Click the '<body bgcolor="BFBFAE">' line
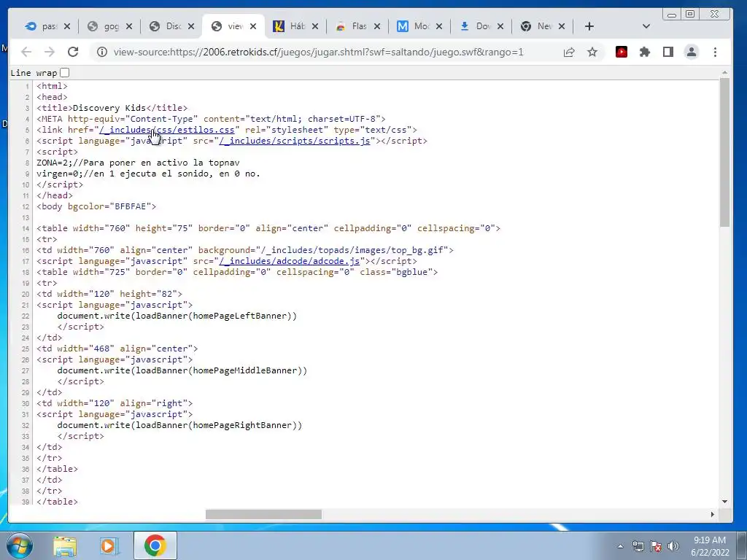This screenshot has height=560, width=747. pyautogui.click(x=96, y=206)
